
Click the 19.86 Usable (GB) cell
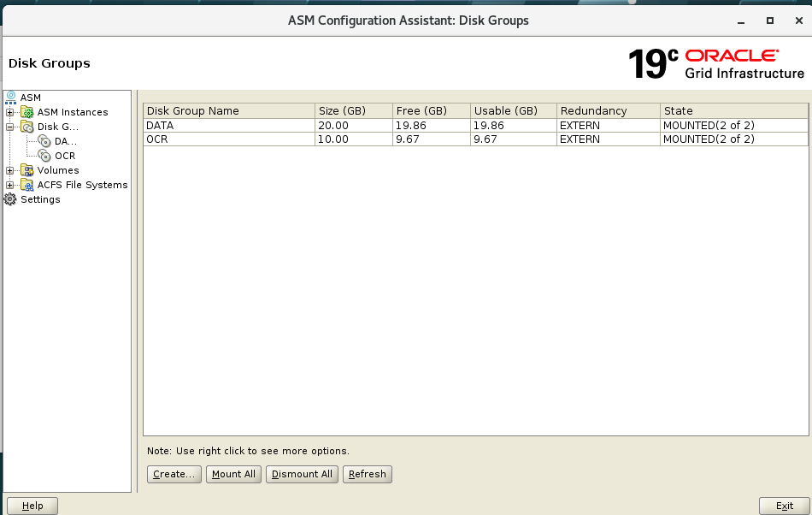pos(514,126)
